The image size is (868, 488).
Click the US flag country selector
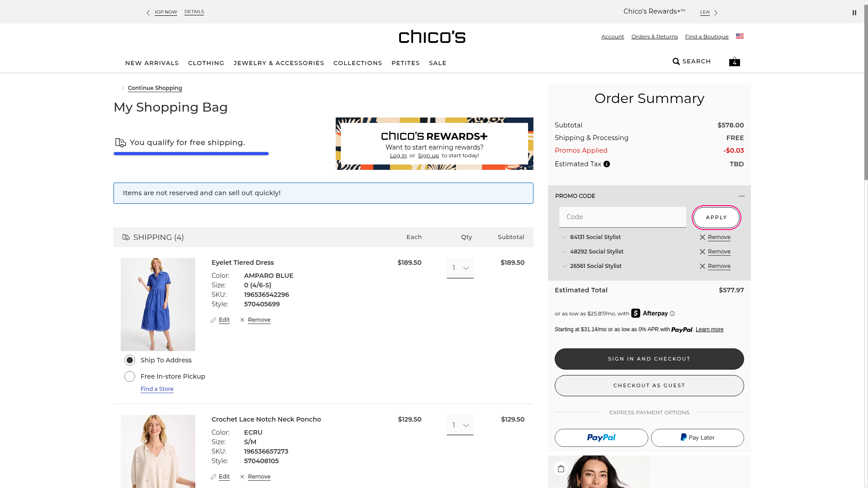[740, 36]
